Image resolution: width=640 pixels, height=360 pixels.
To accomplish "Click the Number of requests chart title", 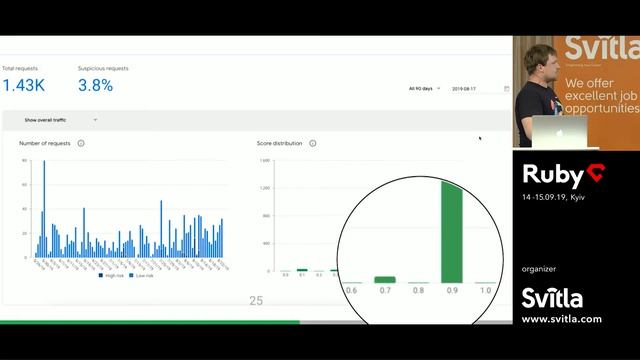I will pos(45,143).
